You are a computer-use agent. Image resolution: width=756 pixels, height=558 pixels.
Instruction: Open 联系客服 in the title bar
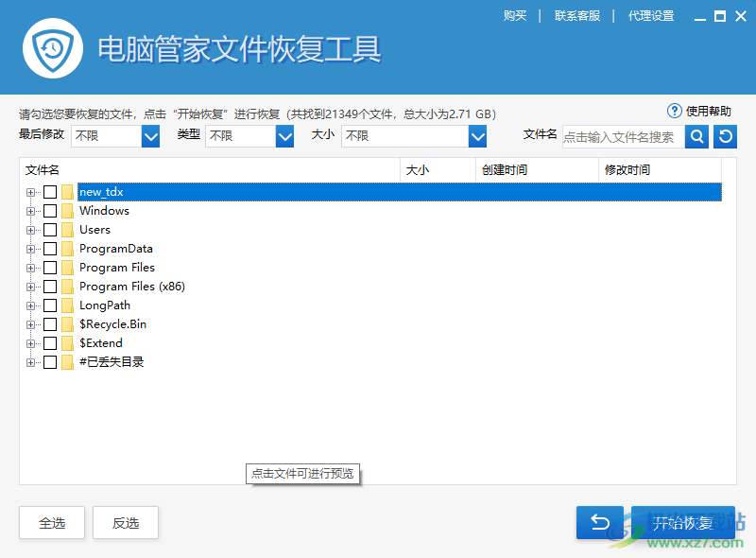coord(577,16)
